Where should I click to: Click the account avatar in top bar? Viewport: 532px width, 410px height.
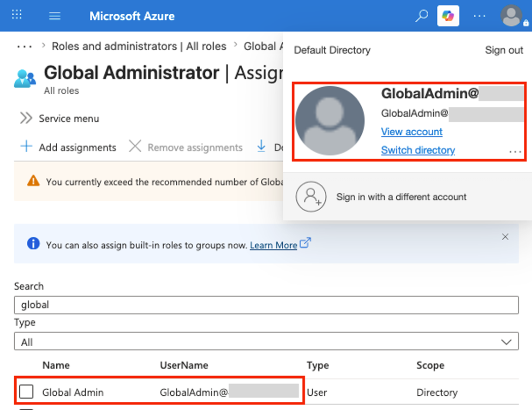pos(511,16)
